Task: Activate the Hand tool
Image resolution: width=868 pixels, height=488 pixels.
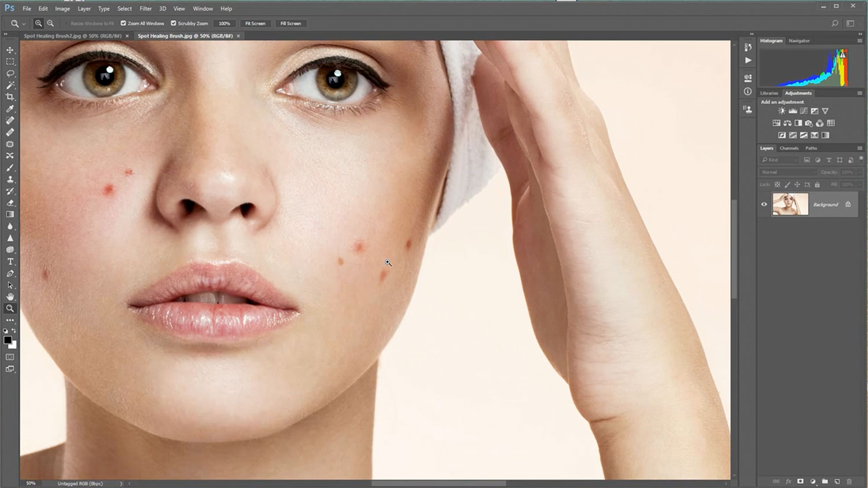Action: [10, 297]
